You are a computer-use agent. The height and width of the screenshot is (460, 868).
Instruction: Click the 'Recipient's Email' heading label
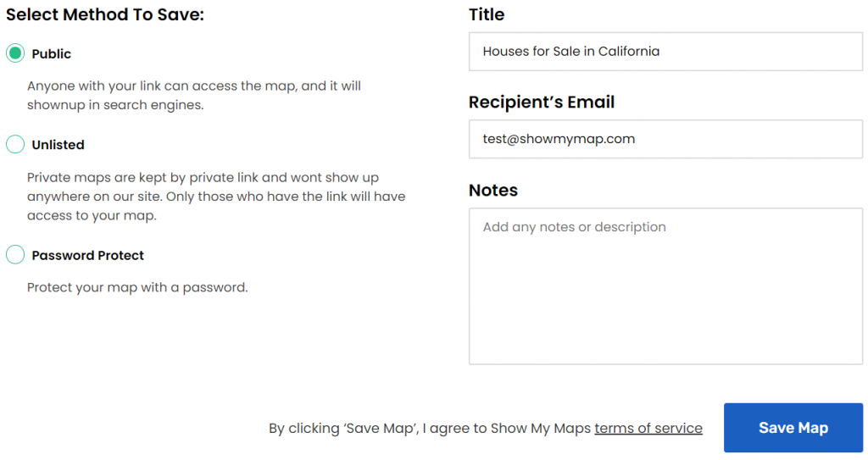(542, 103)
